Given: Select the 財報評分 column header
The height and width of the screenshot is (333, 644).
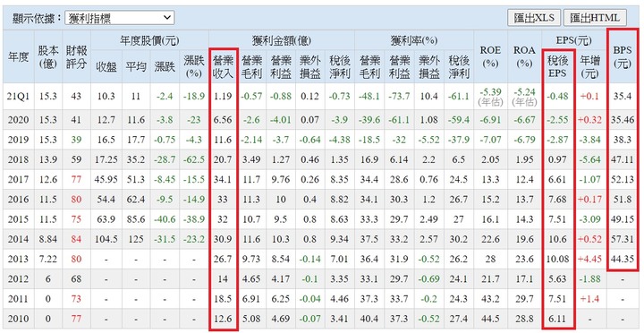Looking at the screenshot, I should [77, 57].
